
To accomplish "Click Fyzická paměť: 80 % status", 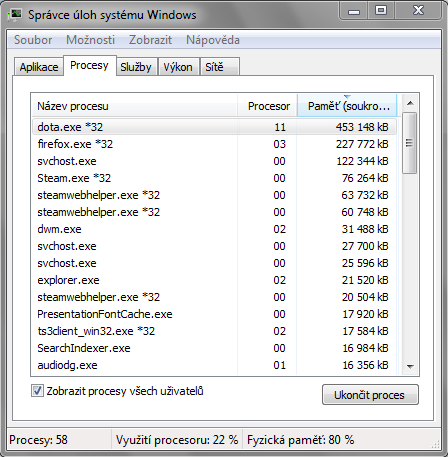I will (300, 440).
